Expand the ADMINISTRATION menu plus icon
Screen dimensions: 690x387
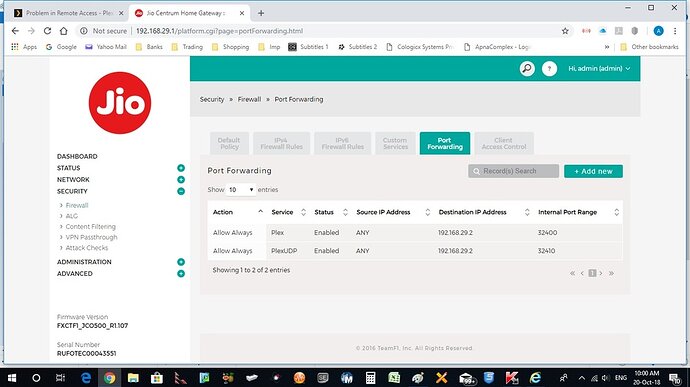click(181, 262)
